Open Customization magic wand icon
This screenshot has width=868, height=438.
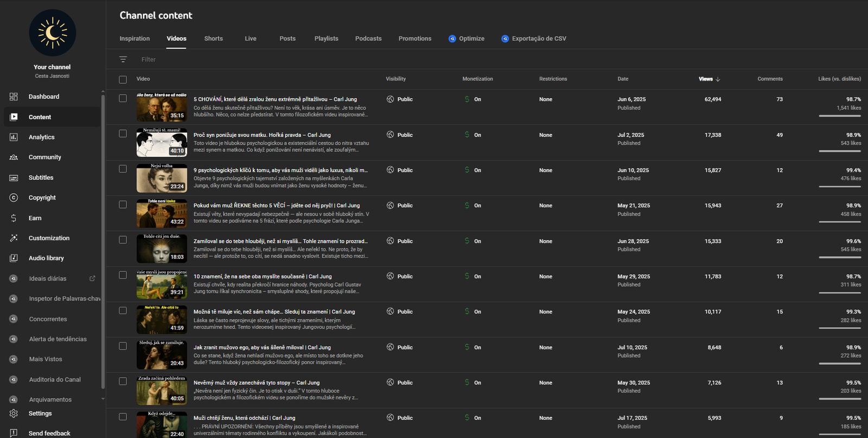coord(14,238)
